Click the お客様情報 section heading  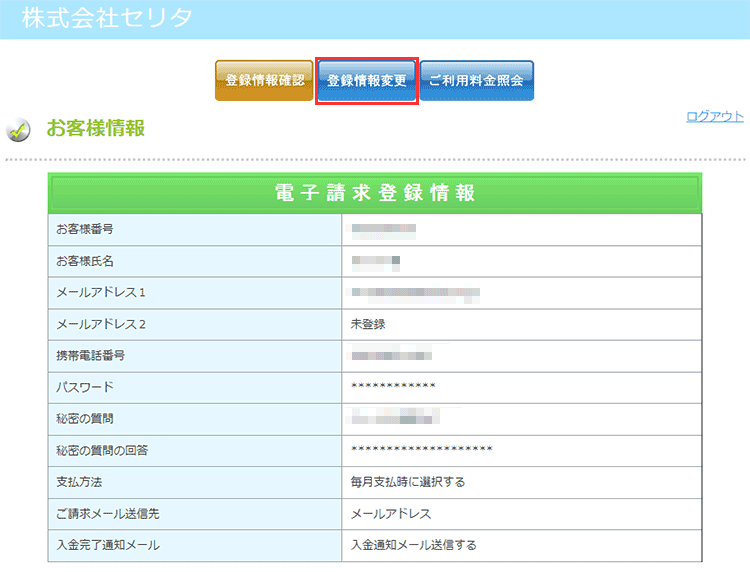pos(96,128)
